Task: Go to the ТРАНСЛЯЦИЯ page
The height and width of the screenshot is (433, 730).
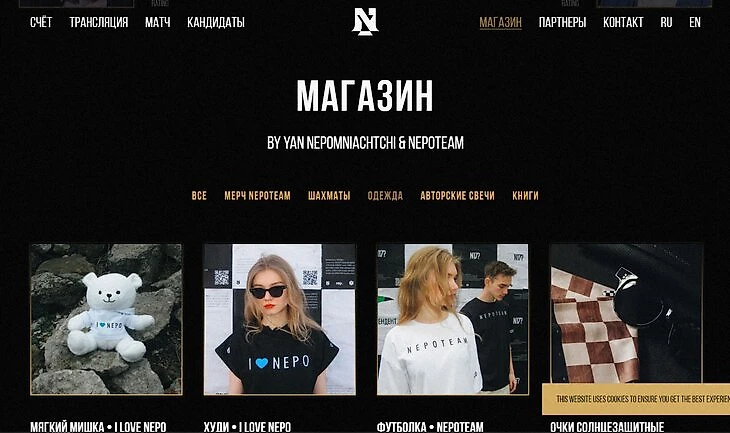Action: 99,22
